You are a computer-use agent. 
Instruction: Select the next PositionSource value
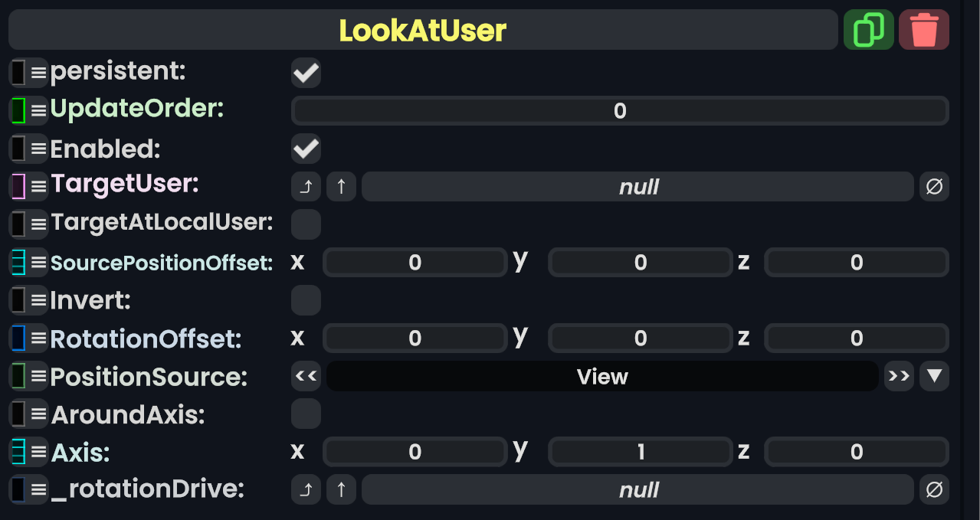899,376
